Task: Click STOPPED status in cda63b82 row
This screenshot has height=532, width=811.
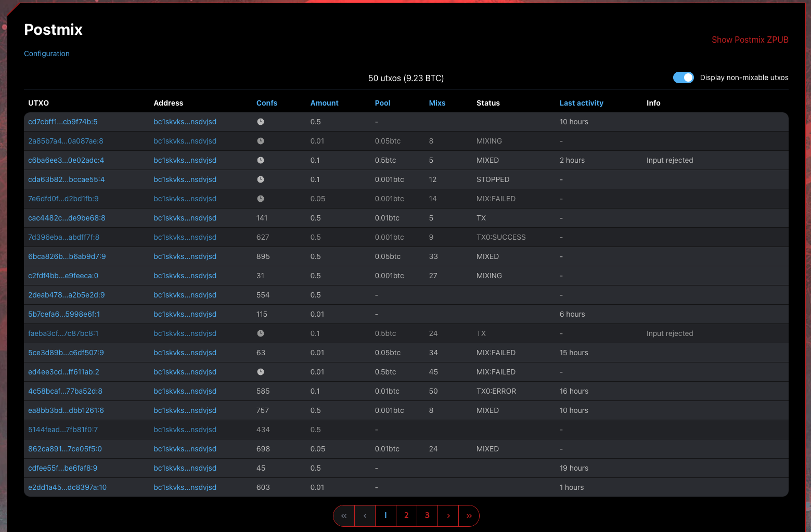Action: pyautogui.click(x=493, y=179)
